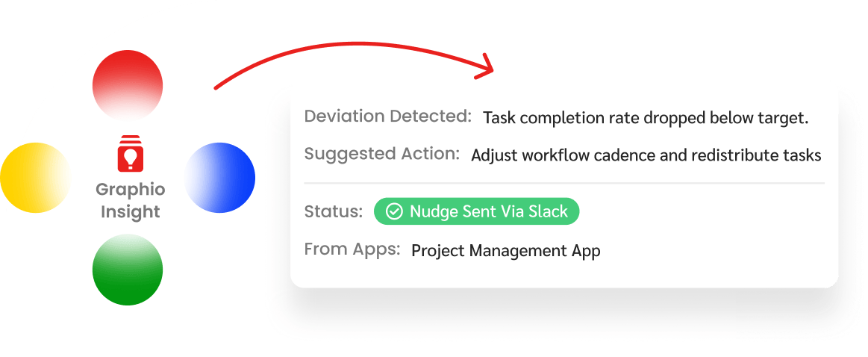
Task: Click the word "Insight" under the logo
Action: pyautogui.click(x=130, y=211)
